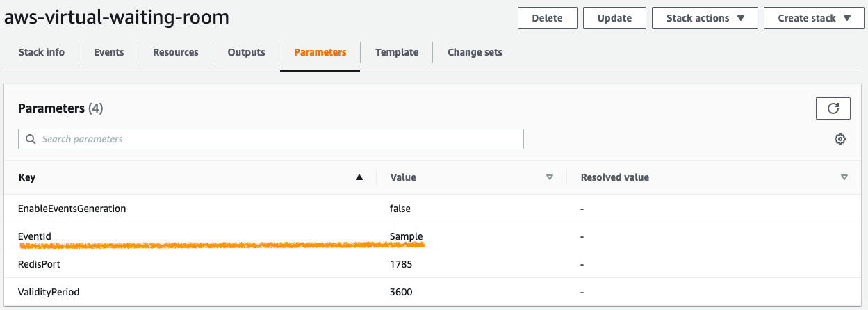Select the ValidityPeriod key
This screenshot has height=310, width=868.
[49, 292]
